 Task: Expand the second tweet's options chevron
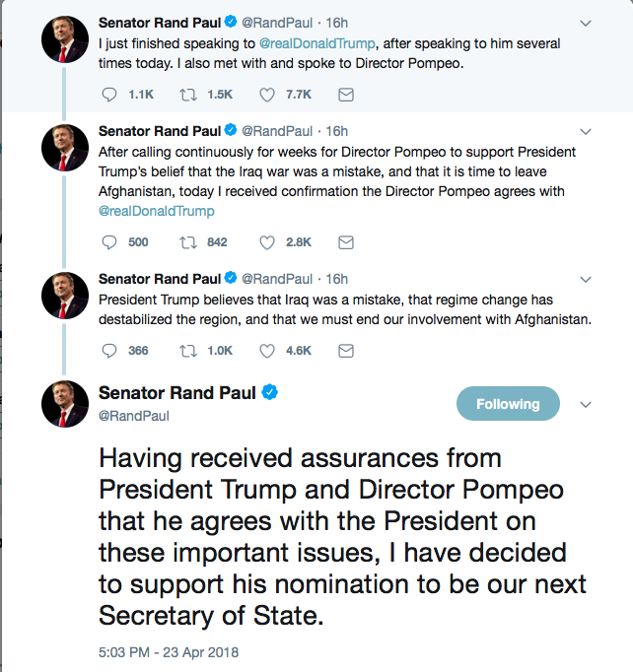586,131
